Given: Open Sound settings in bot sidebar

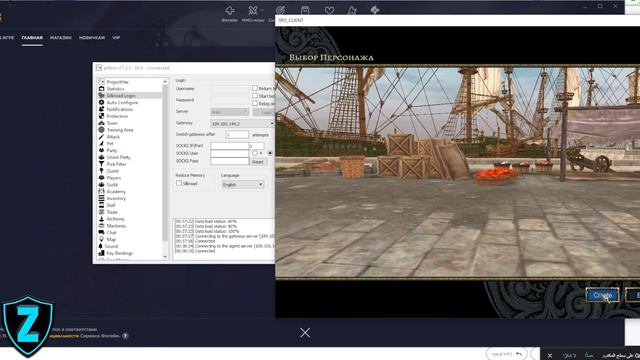Looking at the screenshot, I should (x=111, y=247).
